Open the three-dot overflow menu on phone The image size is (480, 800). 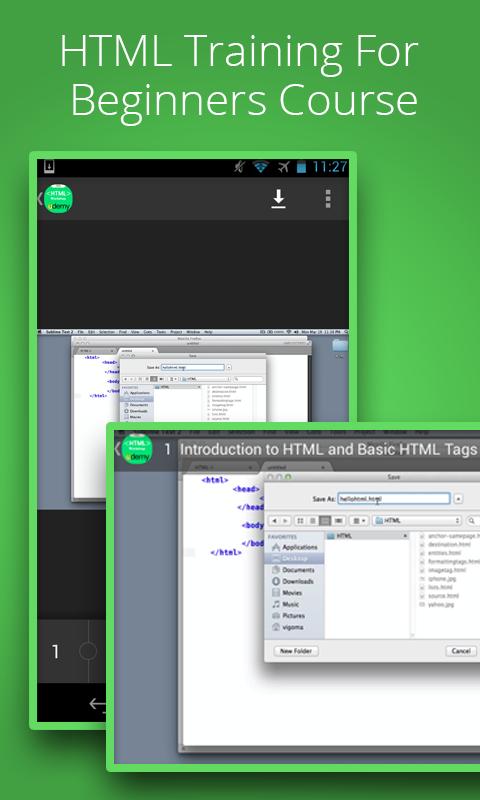click(328, 199)
